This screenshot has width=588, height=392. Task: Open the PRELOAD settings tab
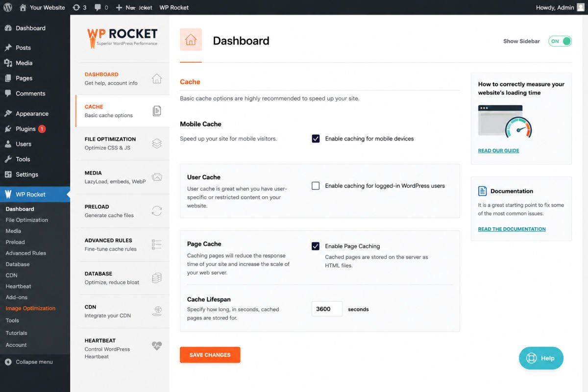[122, 211]
